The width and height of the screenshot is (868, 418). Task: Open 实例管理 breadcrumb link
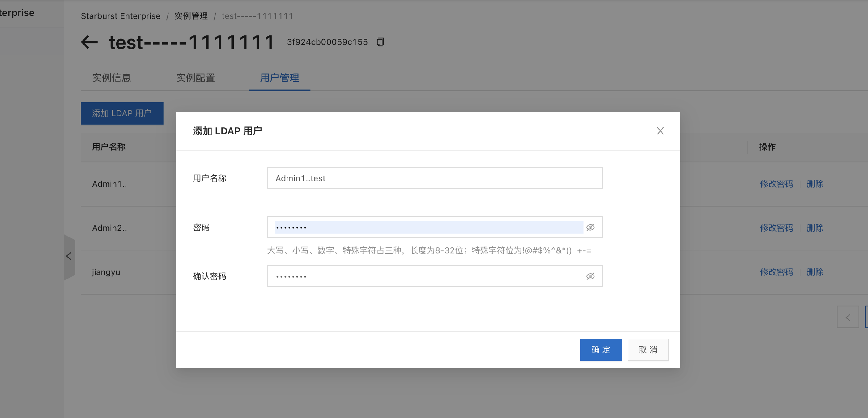coord(191,16)
